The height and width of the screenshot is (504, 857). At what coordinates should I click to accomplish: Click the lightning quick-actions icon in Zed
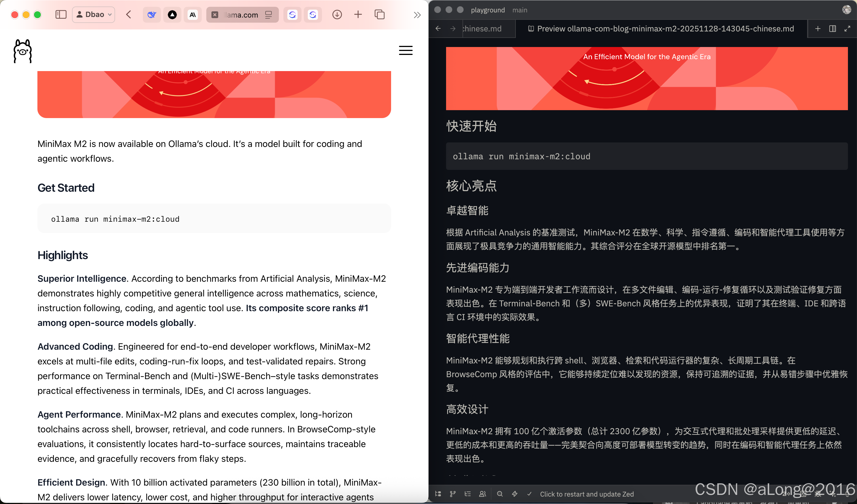click(x=515, y=494)
